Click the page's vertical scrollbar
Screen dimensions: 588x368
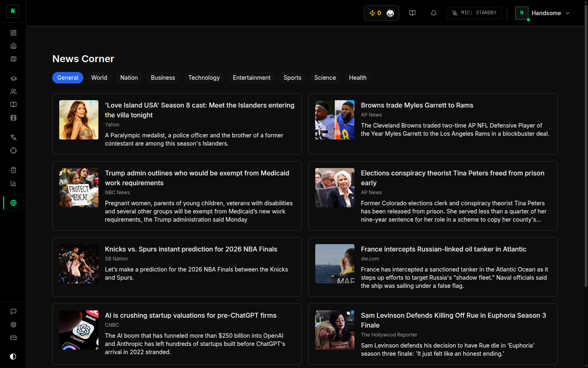(586, 145)
